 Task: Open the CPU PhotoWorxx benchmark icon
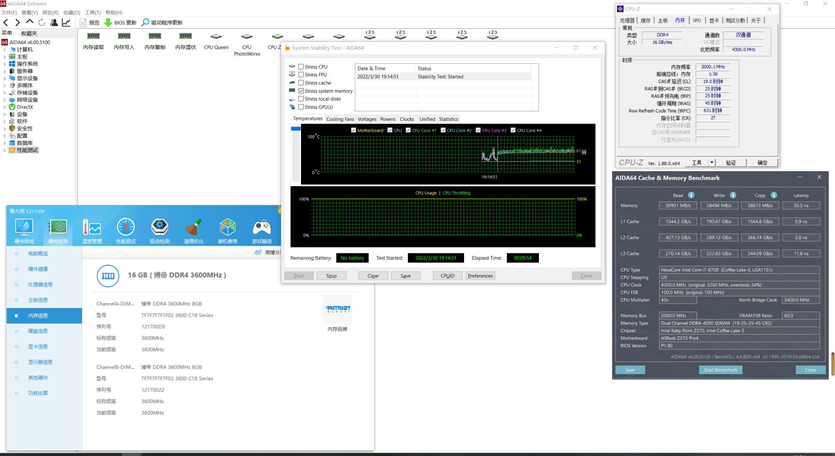point(247,36)
